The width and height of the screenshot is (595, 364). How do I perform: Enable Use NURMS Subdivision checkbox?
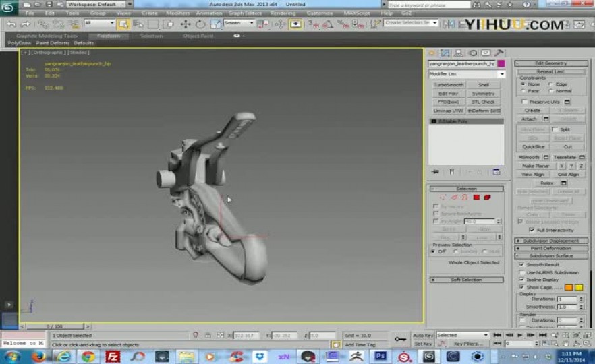coord(521,272)
